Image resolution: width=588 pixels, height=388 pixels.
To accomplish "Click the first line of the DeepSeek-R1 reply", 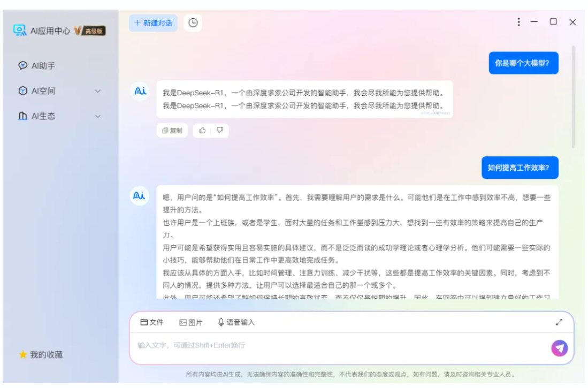I will [x=303, y=93].
